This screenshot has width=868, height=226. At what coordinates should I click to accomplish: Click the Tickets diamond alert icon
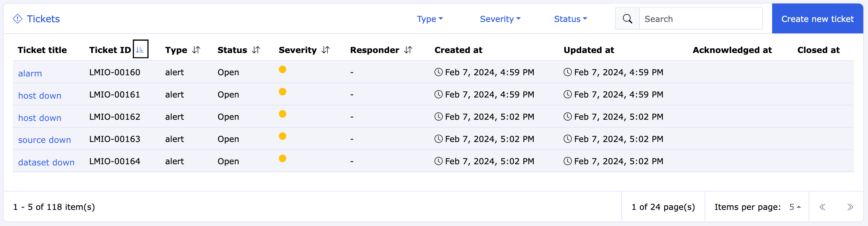pyautogui.click(x=18, y=19)
